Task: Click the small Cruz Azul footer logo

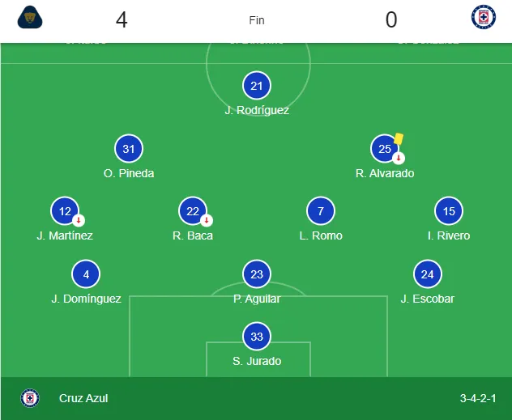Action: click(x=30, y=398)
